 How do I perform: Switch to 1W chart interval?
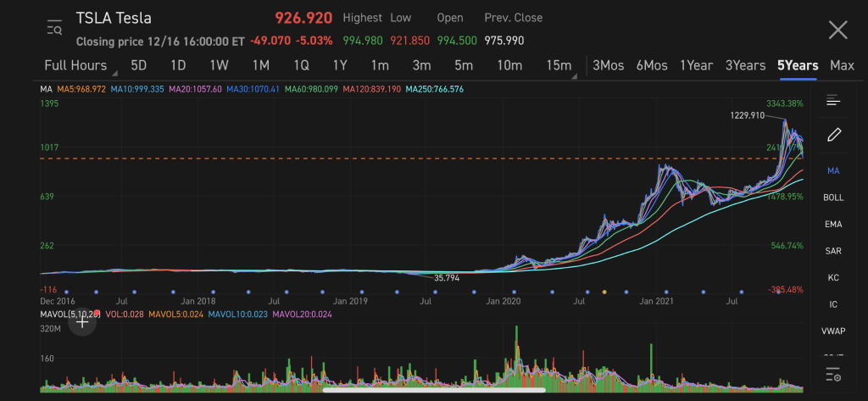coord(219,65)
